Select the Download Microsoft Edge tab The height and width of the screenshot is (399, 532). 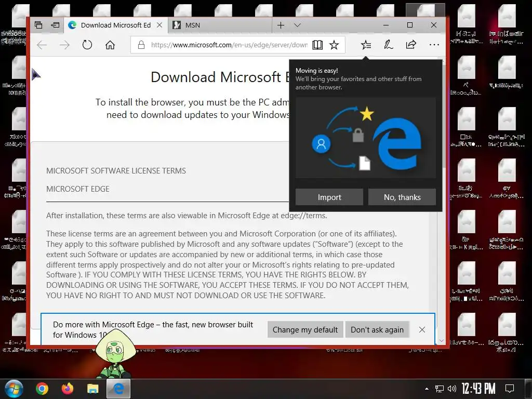tap(115, 25)
